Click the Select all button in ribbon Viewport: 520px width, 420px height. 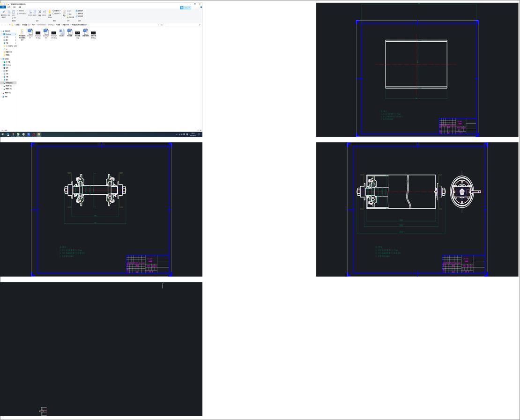pos(79,11)
